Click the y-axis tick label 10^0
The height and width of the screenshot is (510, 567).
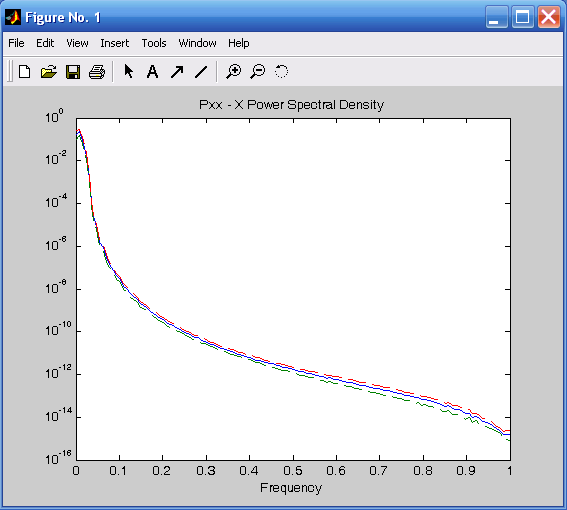click(x=54, y=115)
